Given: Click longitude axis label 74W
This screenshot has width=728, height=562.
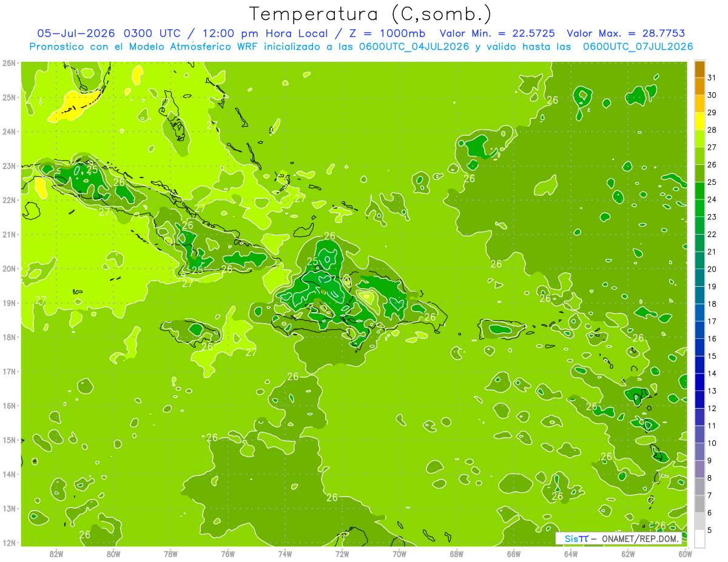Looking at the screenshot, I should coord(285,553).
